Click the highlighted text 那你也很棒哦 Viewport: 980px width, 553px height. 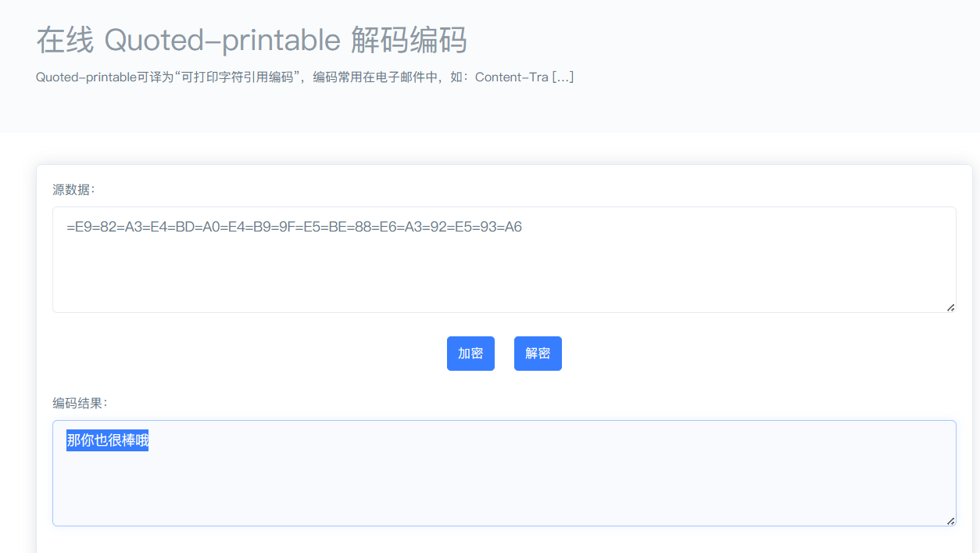tap(107, 441)
